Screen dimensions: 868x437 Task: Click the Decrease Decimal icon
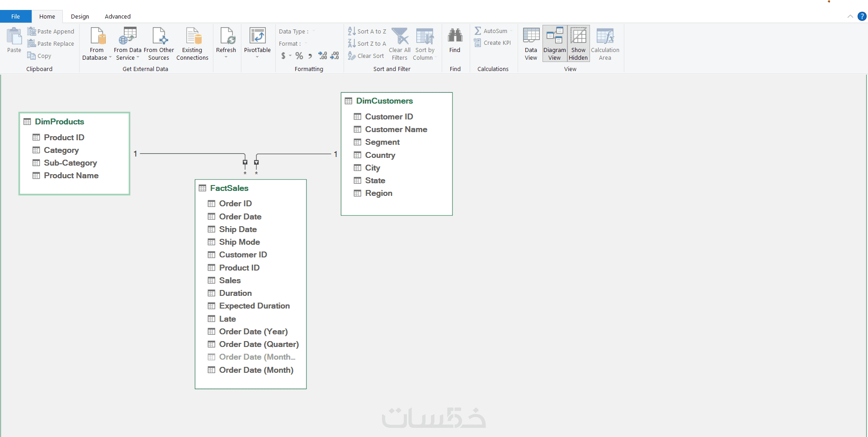point(335,56)
